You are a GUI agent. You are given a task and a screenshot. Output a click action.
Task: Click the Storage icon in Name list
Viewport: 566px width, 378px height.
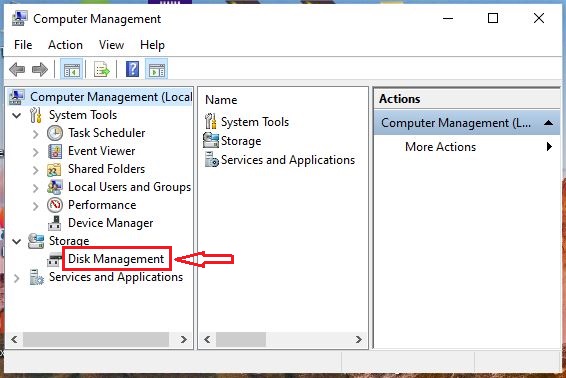tap(211, 140)
